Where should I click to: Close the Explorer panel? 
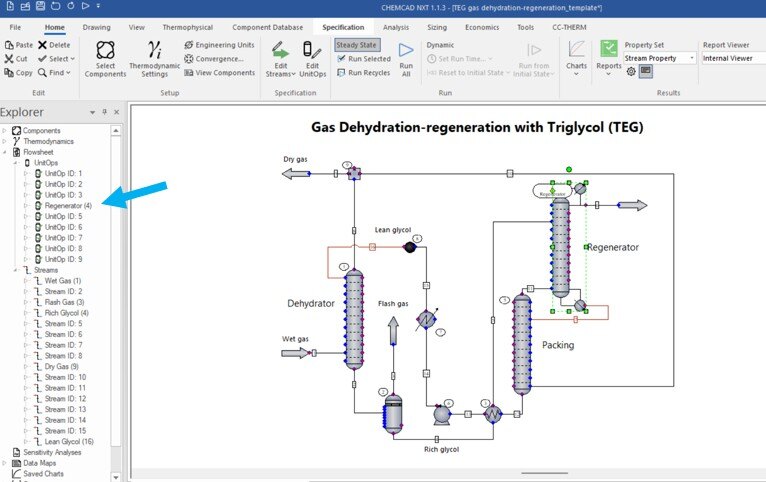116,112
